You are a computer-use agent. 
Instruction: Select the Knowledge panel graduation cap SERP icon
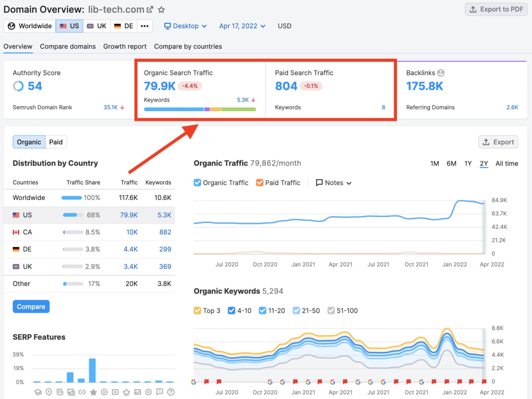click(38, 392)
